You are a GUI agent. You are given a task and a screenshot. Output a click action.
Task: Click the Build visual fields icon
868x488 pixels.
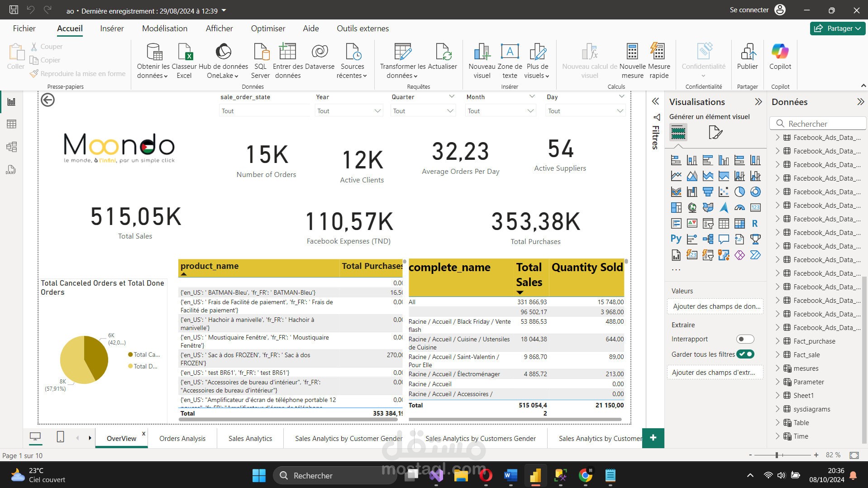(678, 132)
